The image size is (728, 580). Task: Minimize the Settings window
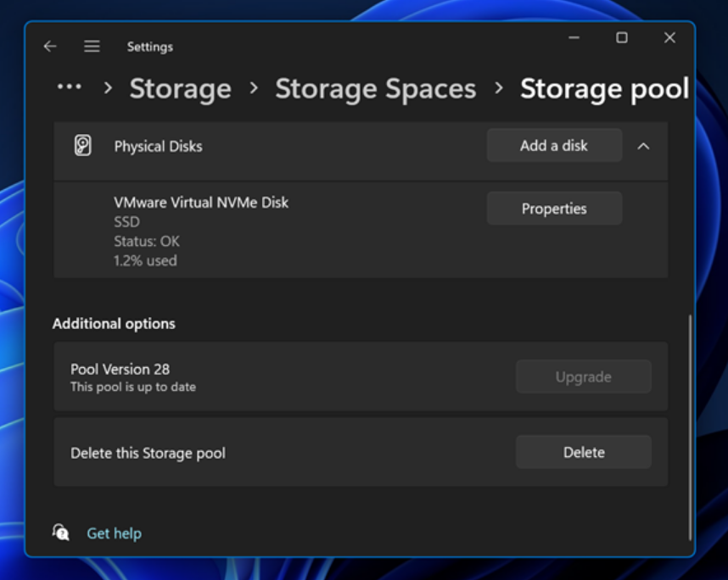click(574, 37)
